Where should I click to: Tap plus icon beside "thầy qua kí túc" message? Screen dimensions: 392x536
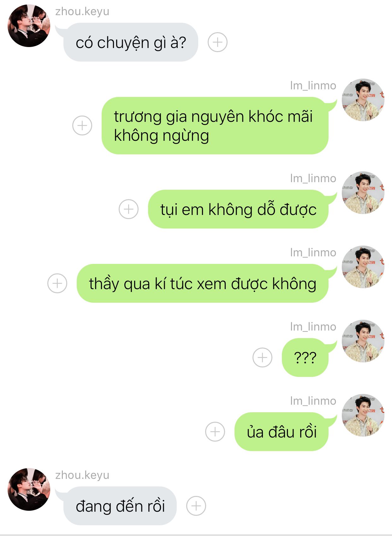click(57, 283)
